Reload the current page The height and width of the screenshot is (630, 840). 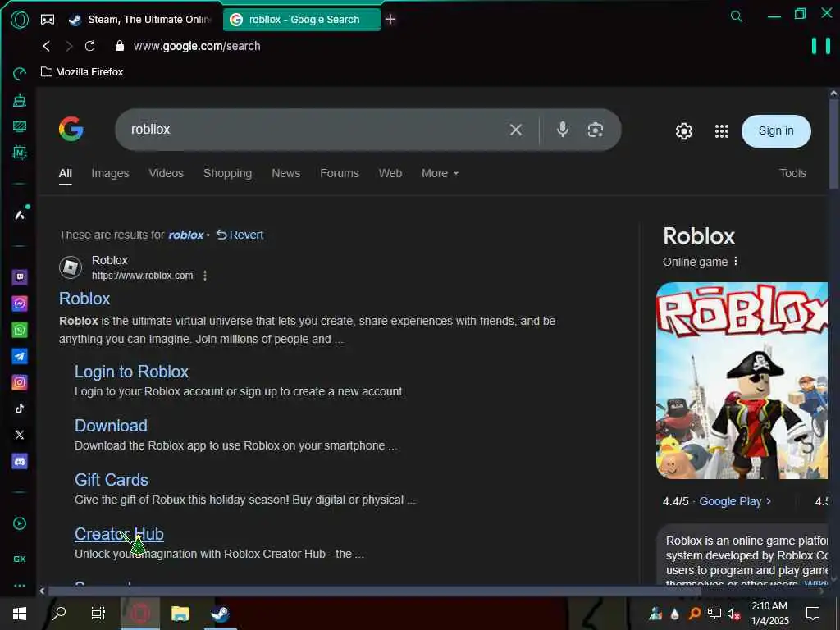(90, 46)
